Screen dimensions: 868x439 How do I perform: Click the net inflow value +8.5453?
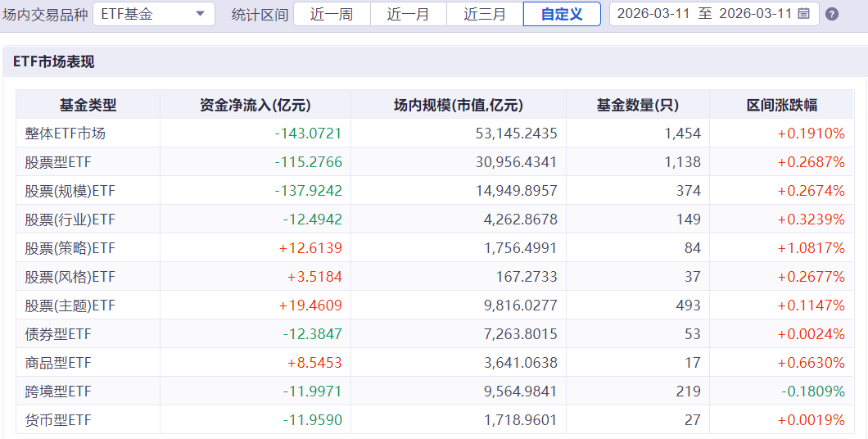click(314, 363)
